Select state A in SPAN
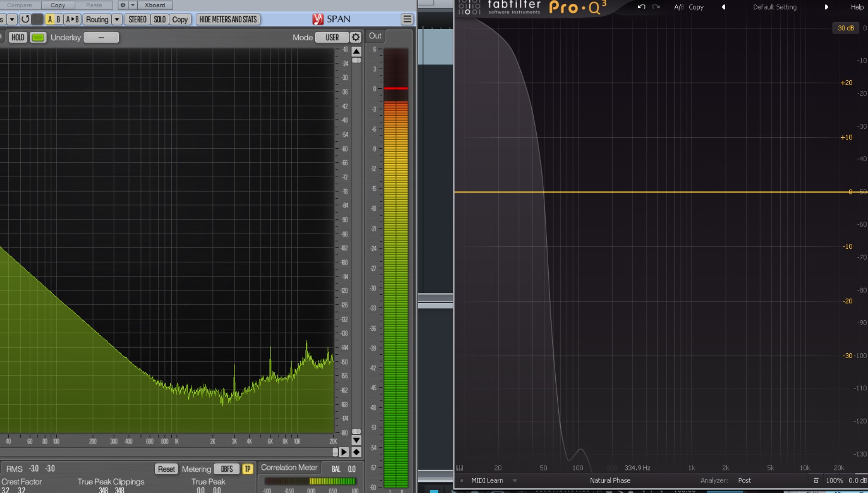This screenshot has height=493, width=868. pos(50,19)
